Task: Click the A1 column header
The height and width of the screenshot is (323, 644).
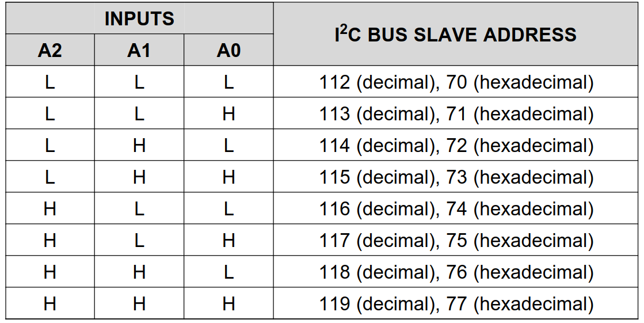Action: click(x=139, y=51)
